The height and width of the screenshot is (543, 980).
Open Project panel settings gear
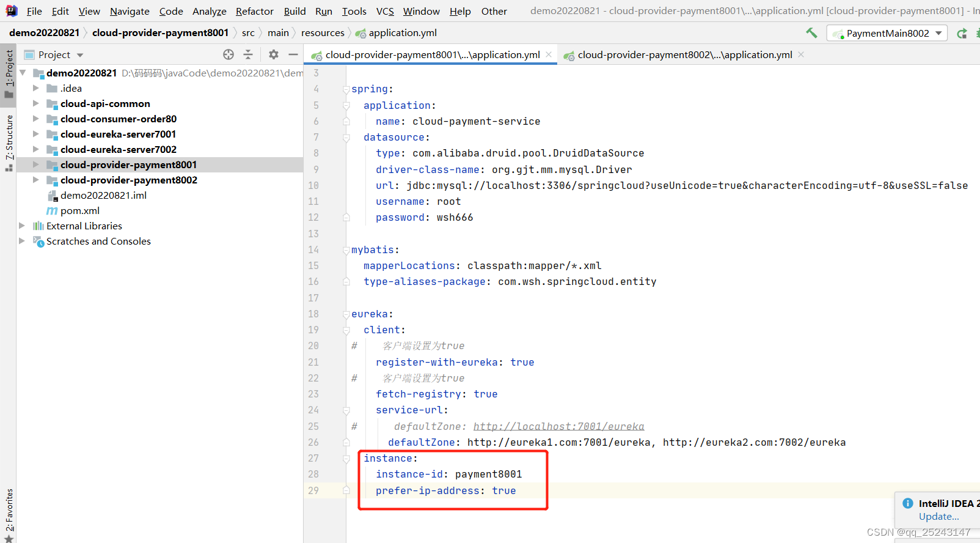pyautogui.click(x=274, y=54)
